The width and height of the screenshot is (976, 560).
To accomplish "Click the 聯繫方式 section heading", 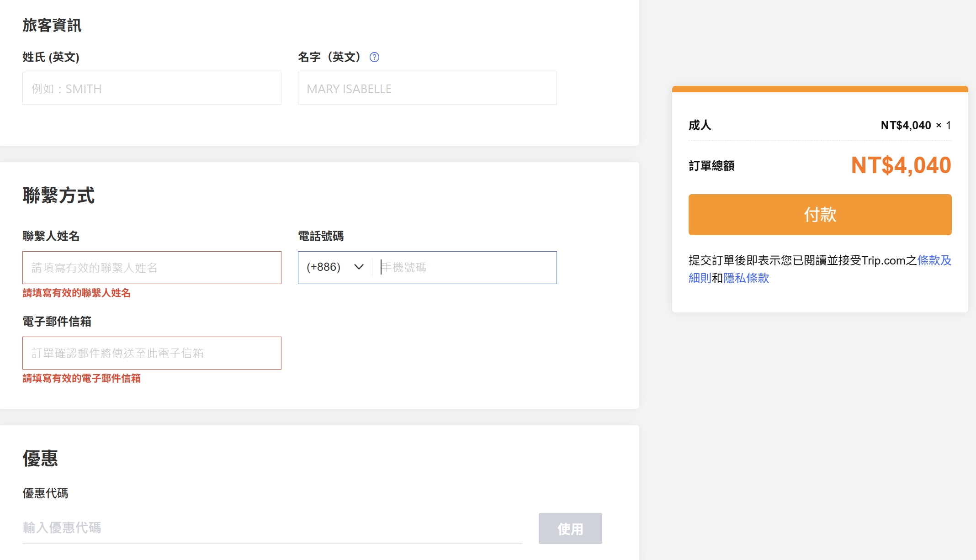I will [58, 195].
